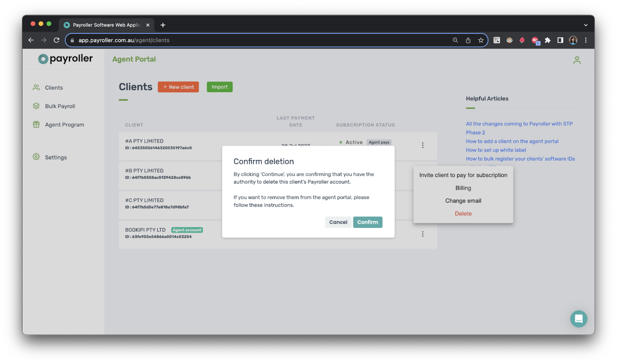The image size is (617, 364).
Task: Go forward in browser
Action: pos(44,40)
